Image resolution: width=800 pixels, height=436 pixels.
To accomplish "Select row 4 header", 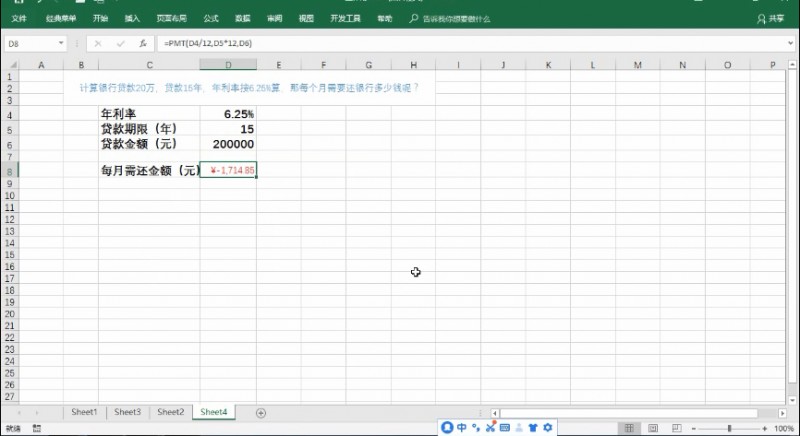I will tap(10, 115).
